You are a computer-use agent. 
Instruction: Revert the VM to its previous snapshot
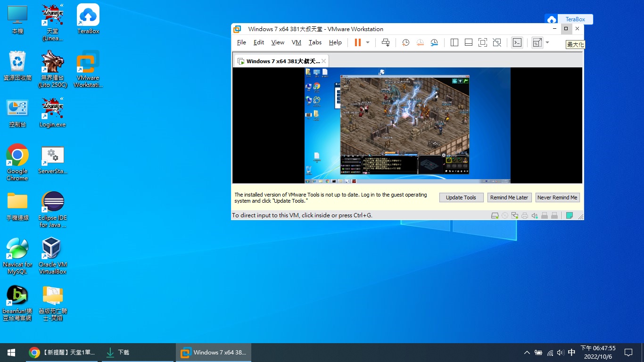[420, 42]
